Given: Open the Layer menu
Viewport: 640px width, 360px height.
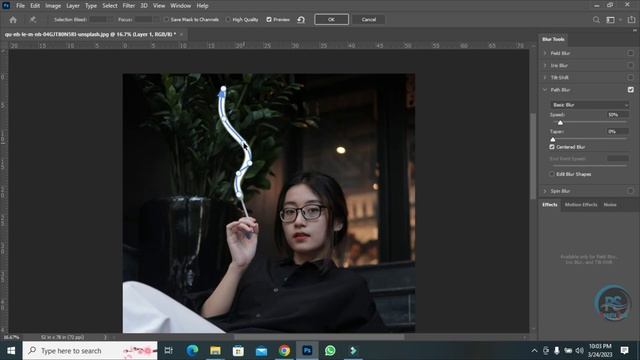Looking at the screenshot, I should (73, 6).
